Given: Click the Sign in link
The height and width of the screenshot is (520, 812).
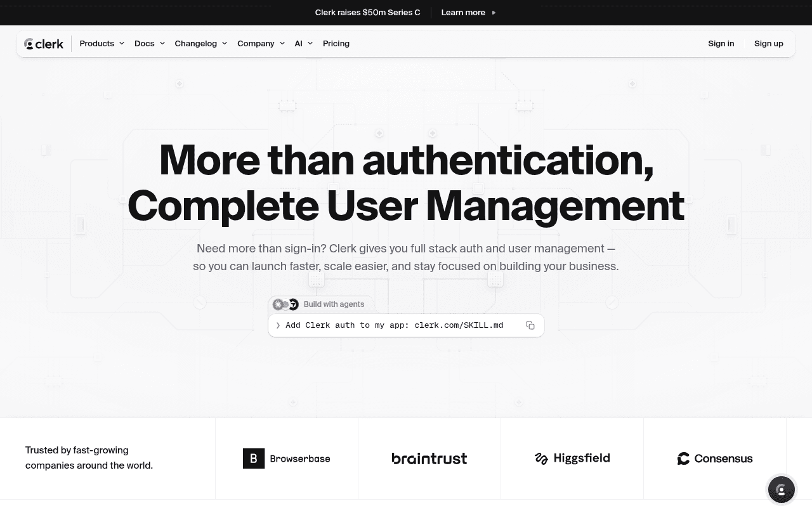Looking at the screenshot, I should point(721,44).
